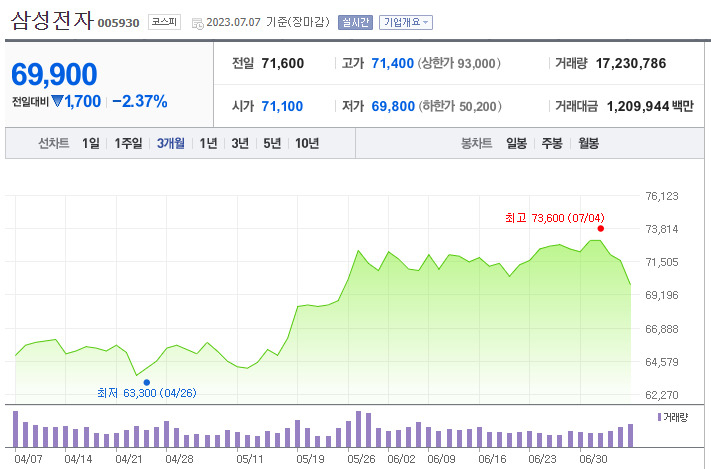The height and width of the screenshot is (469, 711).
Task: Click the 06/30 date axis label
Action: [593, 459]
